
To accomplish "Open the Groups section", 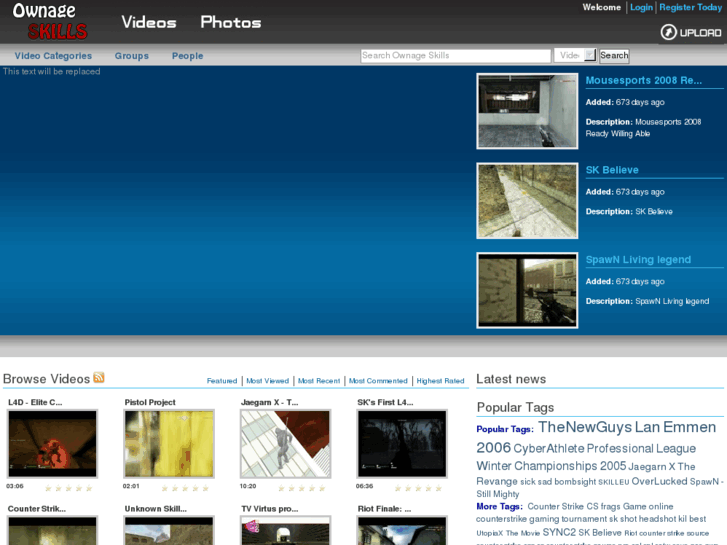I will pyautogui.click(x=132, y=56).
